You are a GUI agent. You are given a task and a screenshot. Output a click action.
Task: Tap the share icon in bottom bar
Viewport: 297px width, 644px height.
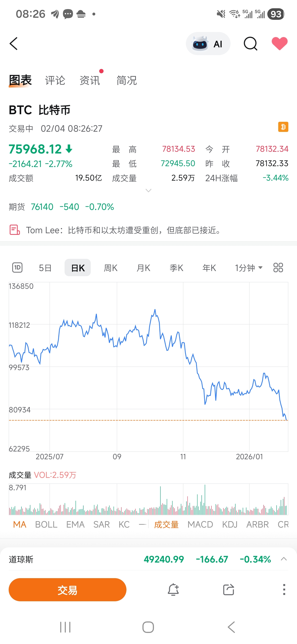pos(228,590)
